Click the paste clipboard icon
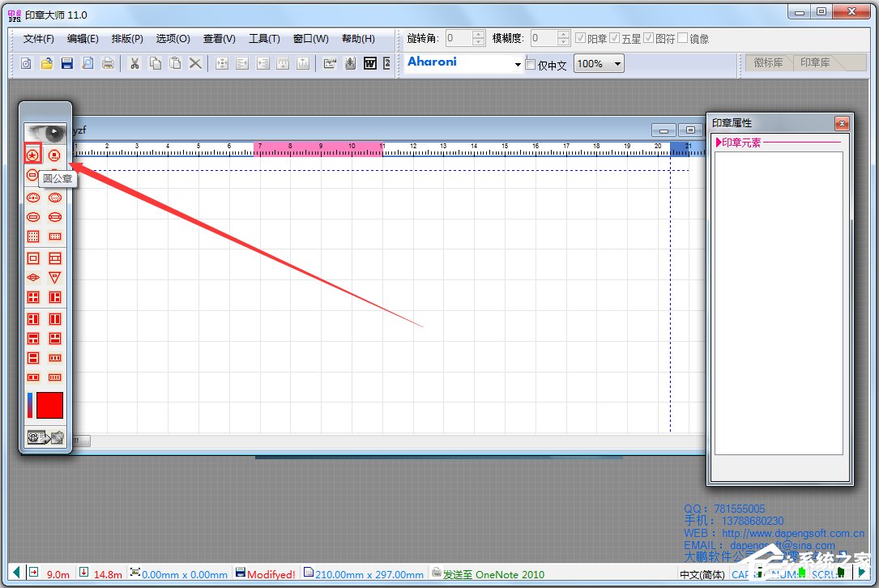 pos(175,63)
